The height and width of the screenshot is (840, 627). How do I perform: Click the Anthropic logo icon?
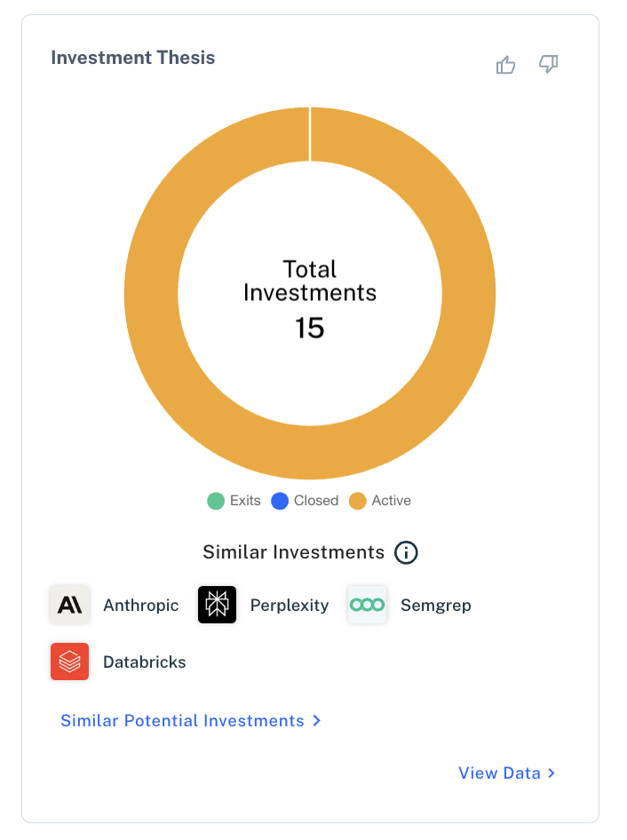click(69, 606)
